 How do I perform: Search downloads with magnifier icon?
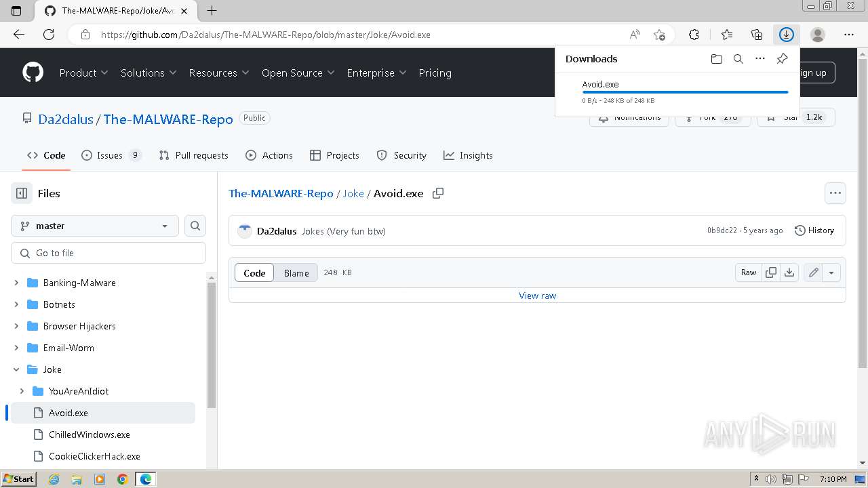[x=738, y=59]
